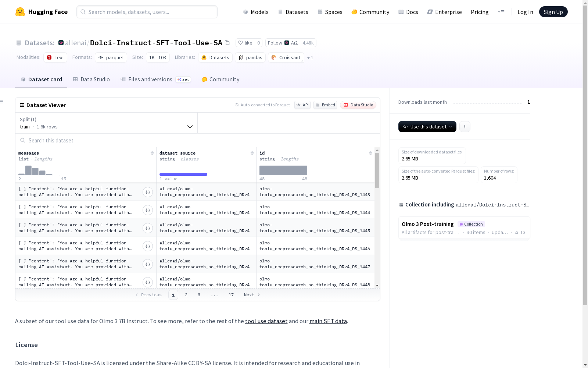The width and height of the screenshot is (588, 368).
Task: Go to page 3 of the dataset
Action: [199, 295]
